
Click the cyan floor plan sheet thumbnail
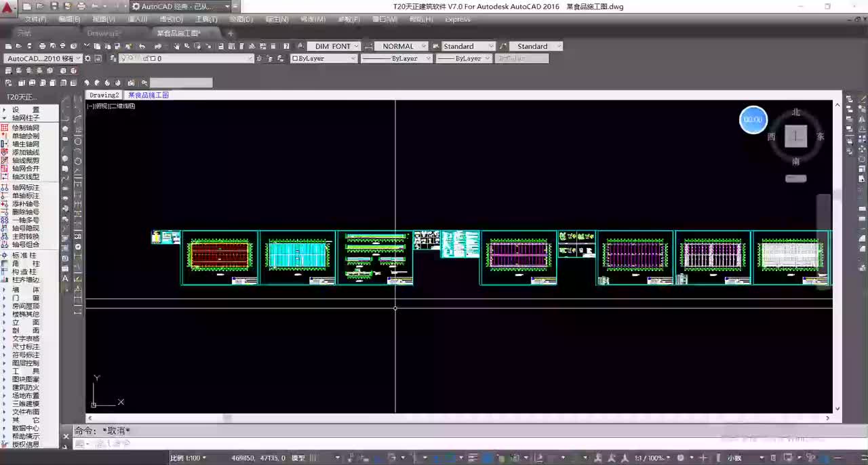(298, 258)
